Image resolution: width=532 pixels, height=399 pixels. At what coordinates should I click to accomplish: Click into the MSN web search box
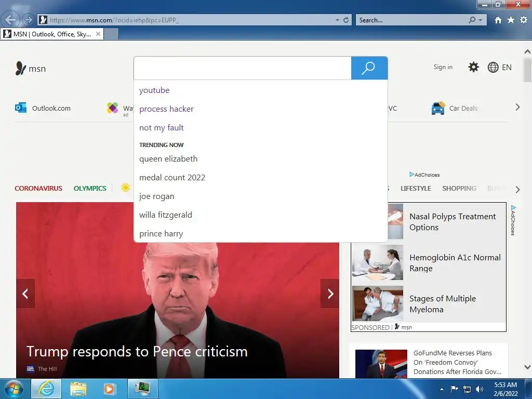243,68
